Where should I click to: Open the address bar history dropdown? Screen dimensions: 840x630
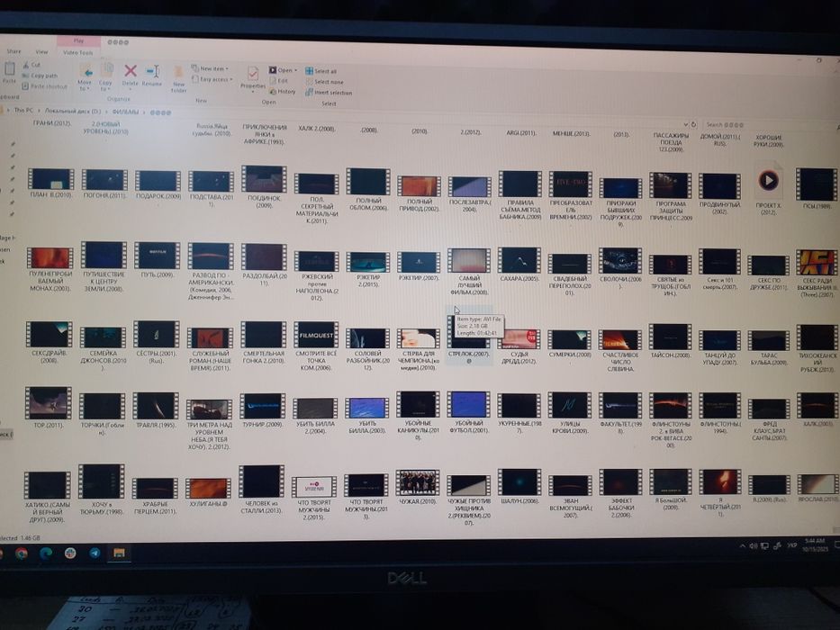[685, 124]
